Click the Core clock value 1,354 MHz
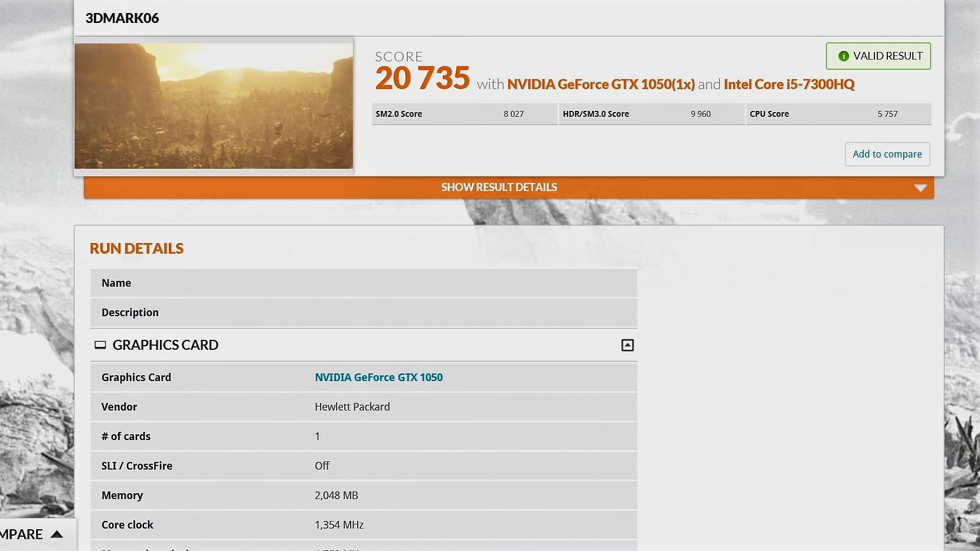Screen dimensions: 980x551 (x=339, y=525)
